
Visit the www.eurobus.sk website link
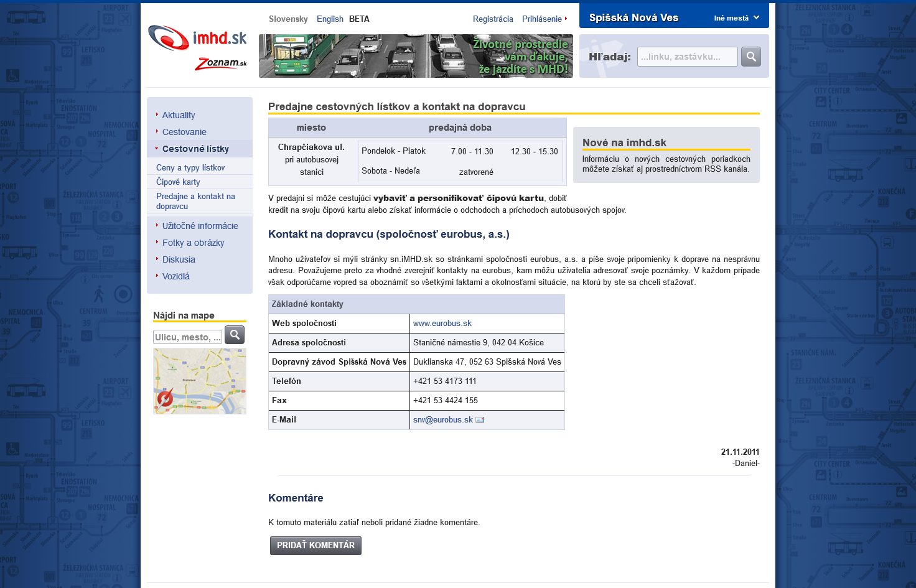point(442,324)
